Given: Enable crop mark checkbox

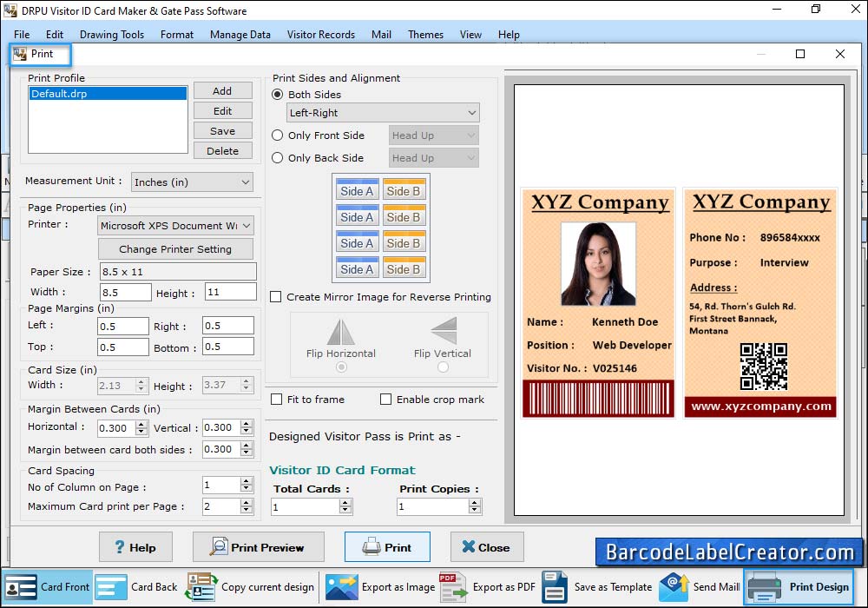Looking at the screenshot, I should pyautogui.click(x=386, y=400).
